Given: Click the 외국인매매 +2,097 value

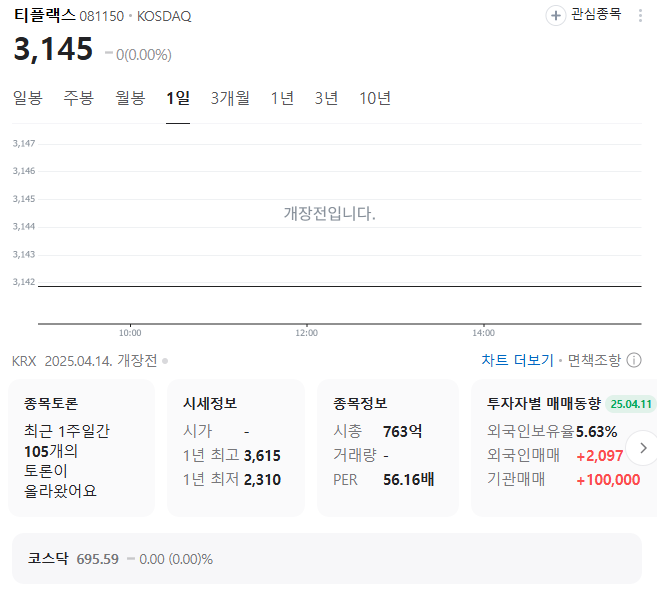Looking at the screenshot, I should [600, 456].
